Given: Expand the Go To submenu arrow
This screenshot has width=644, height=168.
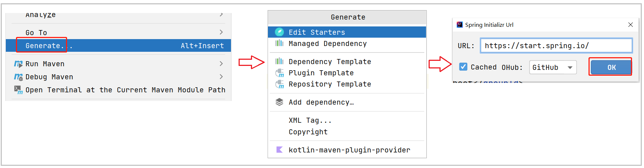Looking at the screenshot, I should 221,32.
